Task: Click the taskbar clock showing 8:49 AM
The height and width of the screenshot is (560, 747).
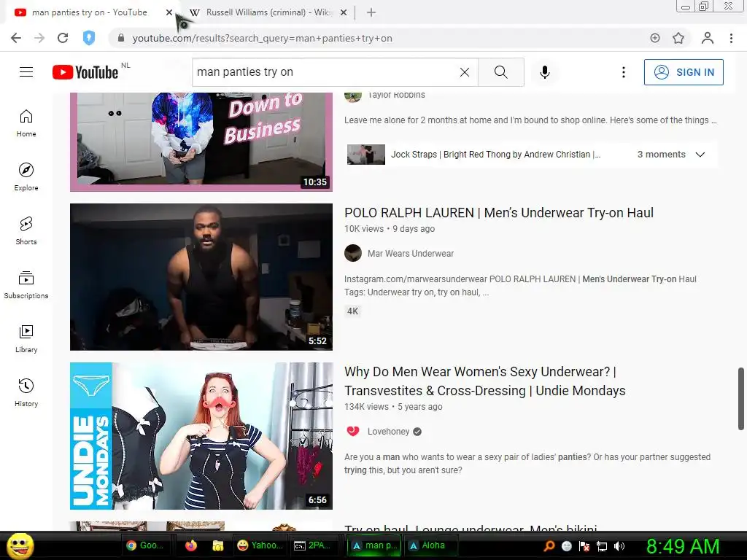Action: click(x=683, y=546)
